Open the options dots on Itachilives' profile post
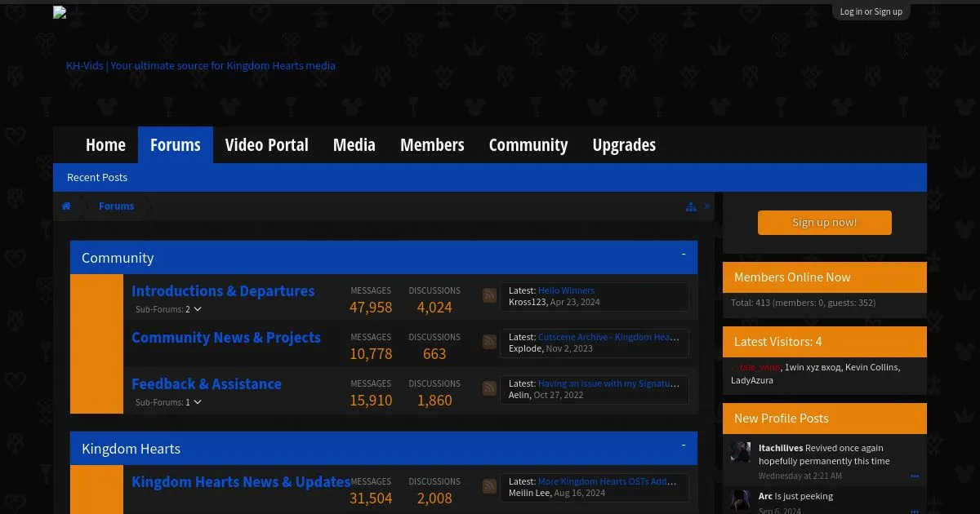This screenshot has height=514, width=980. tap(915, 476)
